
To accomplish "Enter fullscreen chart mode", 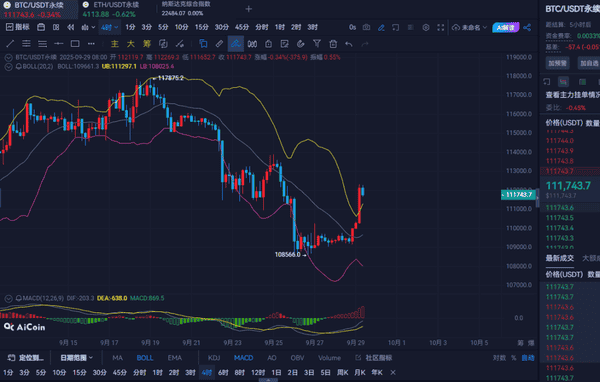I will [440, 27].
